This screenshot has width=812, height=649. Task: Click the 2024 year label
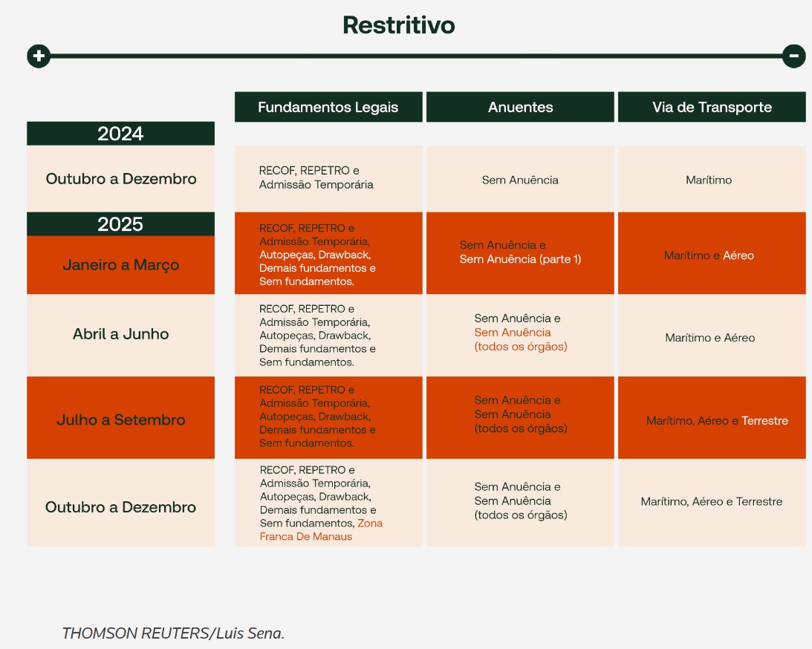[120, 134]
